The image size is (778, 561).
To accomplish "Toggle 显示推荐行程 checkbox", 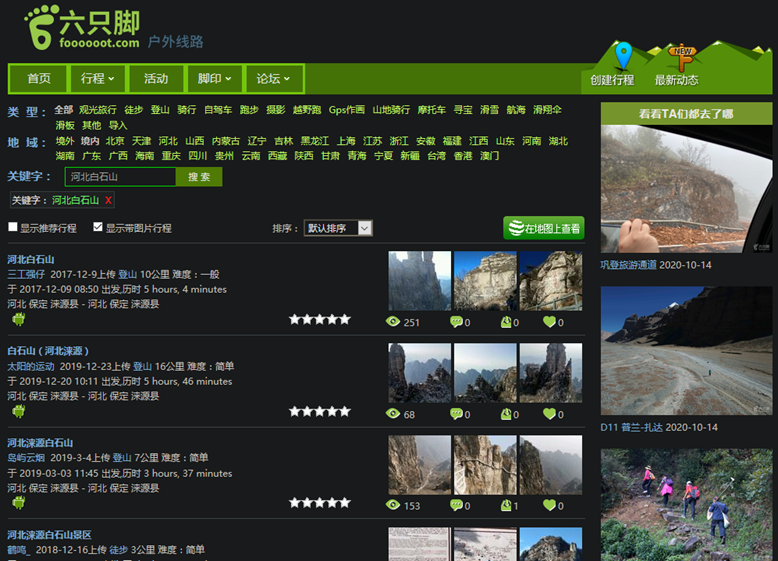I will [13, 227].
